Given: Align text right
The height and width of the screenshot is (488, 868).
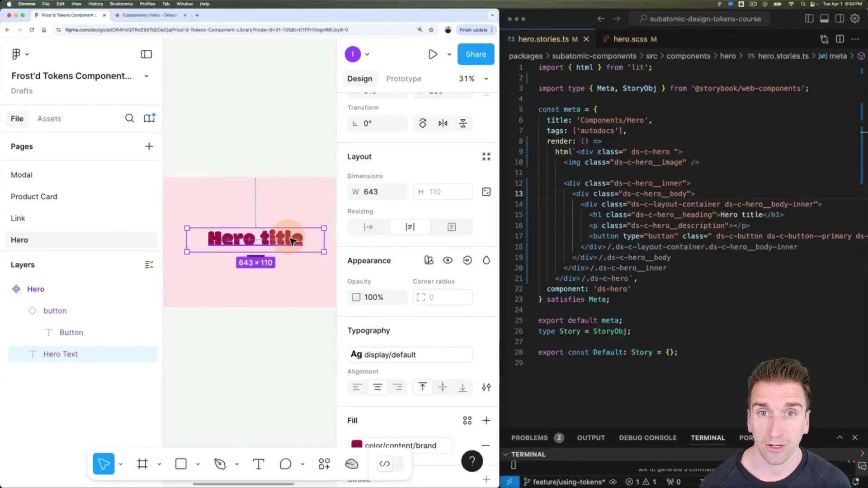Looking at the screenshot, I should click(398, 387).
